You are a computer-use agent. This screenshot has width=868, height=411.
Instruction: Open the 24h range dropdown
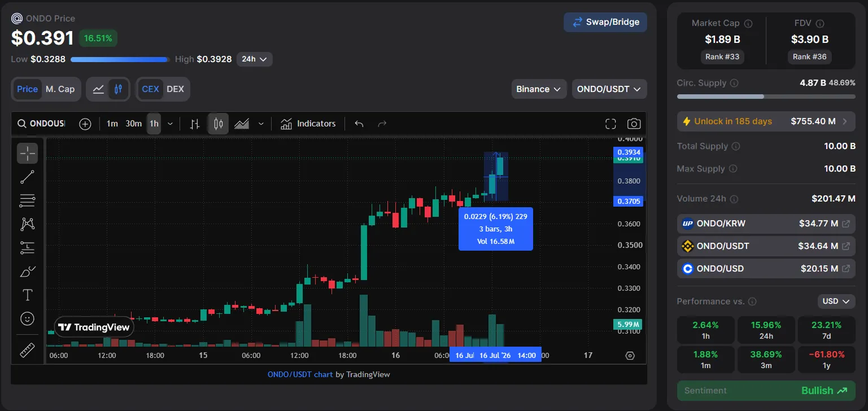click(255, 59)
